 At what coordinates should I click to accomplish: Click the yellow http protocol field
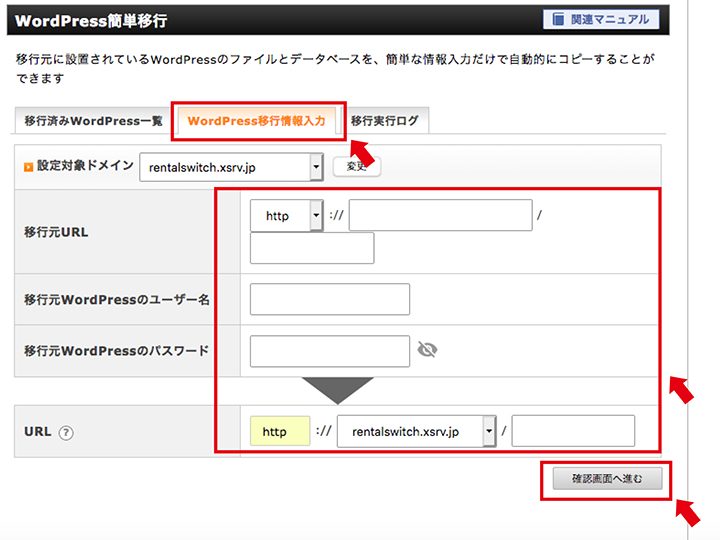coord(280,431)
